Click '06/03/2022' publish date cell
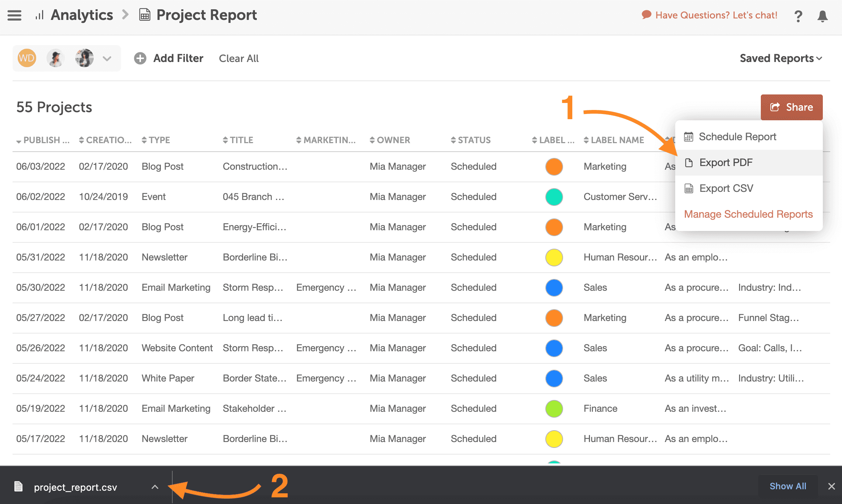Image resolution: width=842 pixels, height=504 pixels. tap(41, 166)
